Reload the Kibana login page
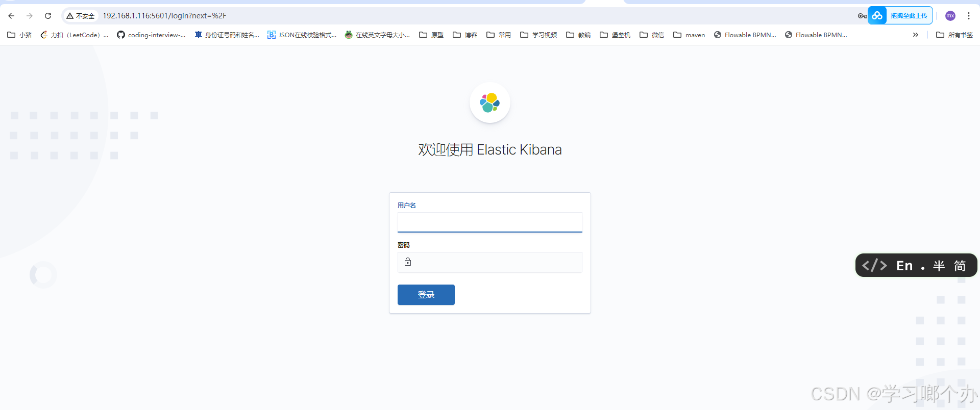The width and height of the screenshot is (980, 410). coord(48,16)
